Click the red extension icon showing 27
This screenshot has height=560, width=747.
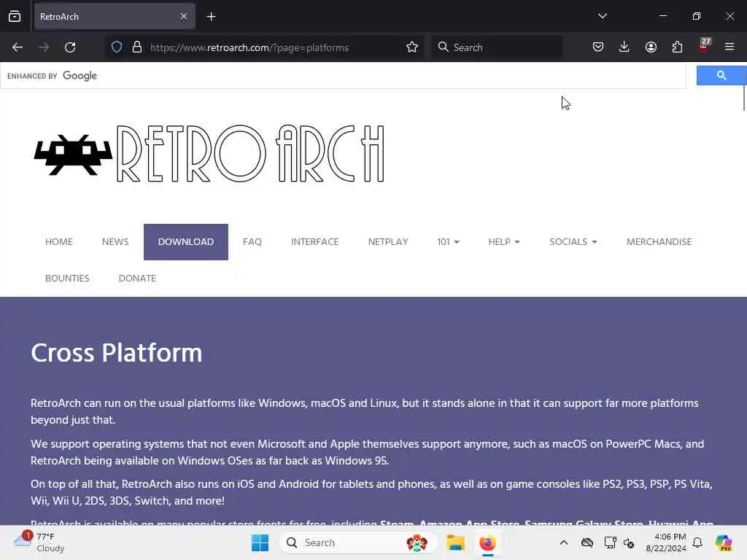[704, 46]
